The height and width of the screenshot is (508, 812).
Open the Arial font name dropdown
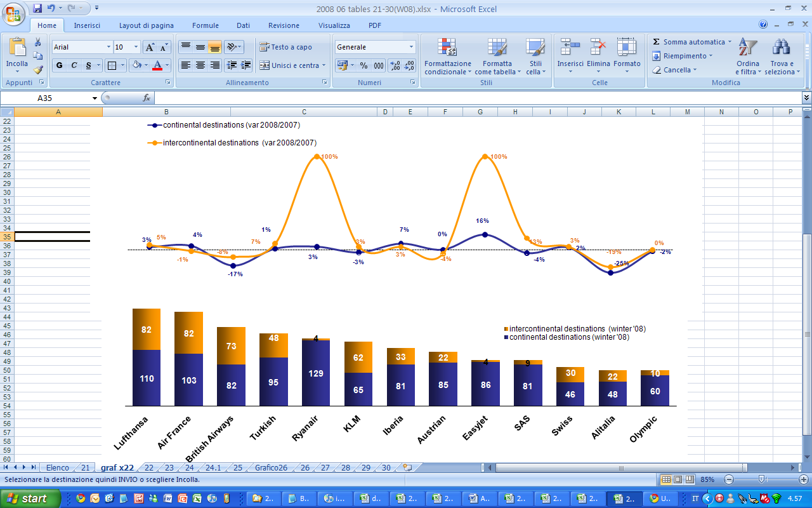coord(108,47)
